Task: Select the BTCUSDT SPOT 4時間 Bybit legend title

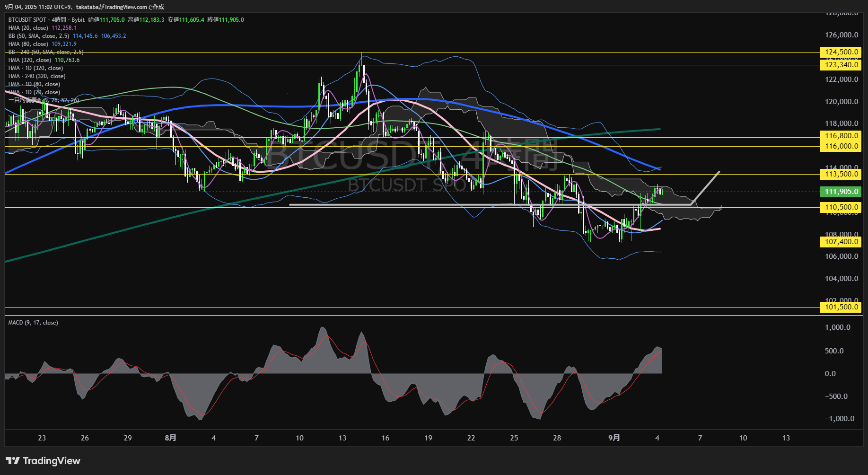Action: (x=46, y=20)
